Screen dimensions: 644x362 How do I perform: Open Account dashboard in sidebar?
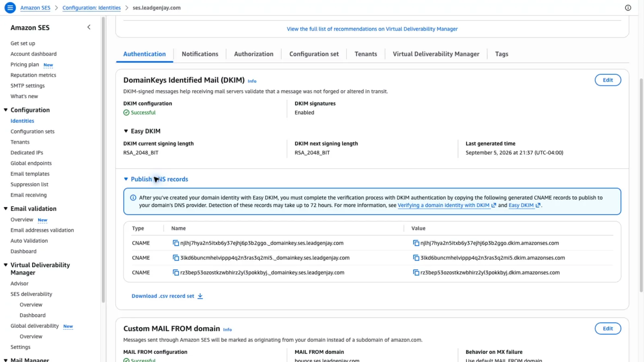point(33,54)
